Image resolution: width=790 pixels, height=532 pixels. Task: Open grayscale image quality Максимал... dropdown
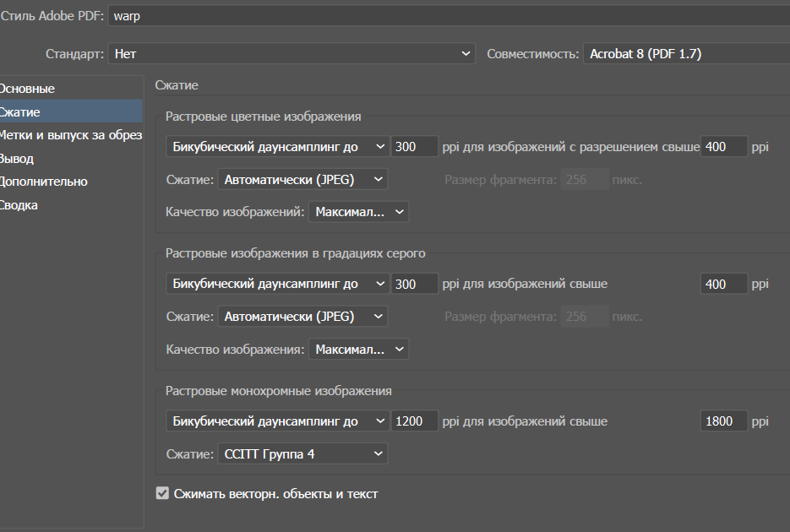coord(358,349)
